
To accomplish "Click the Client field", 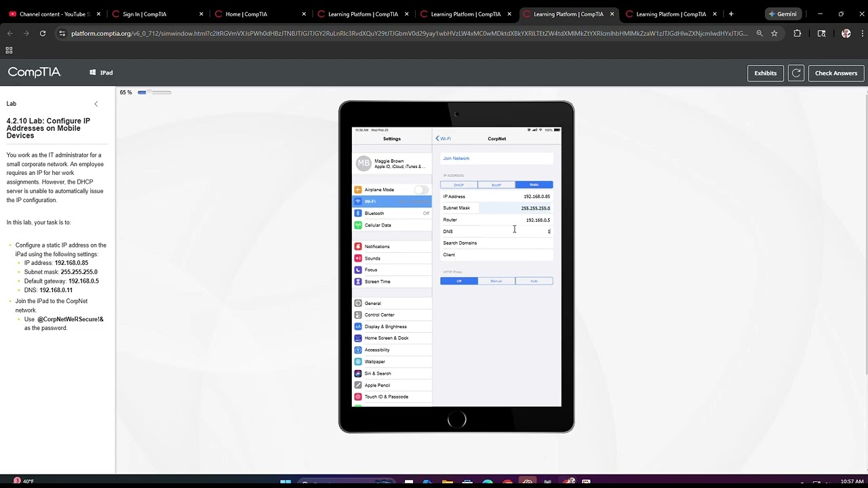I will coord(496,255).
